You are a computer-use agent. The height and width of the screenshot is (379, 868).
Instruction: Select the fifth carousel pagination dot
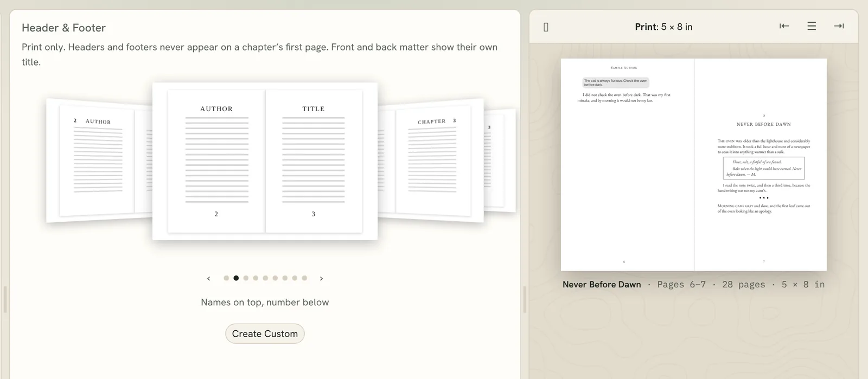tap(265, 278)
